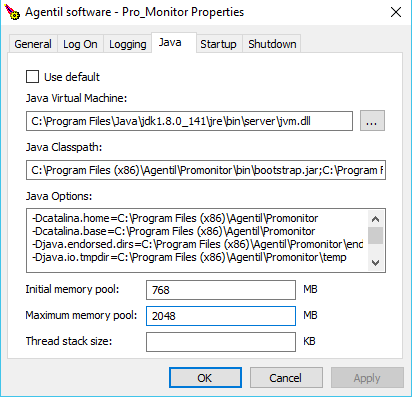Select the Logging tab
The width and height of the screenshot is (412, 397).
coord(128,44)
